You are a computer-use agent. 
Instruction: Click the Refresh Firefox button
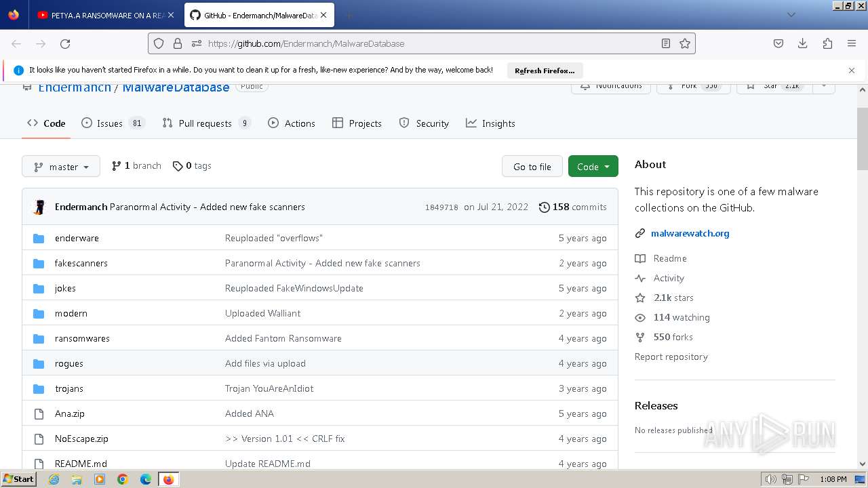545,70
